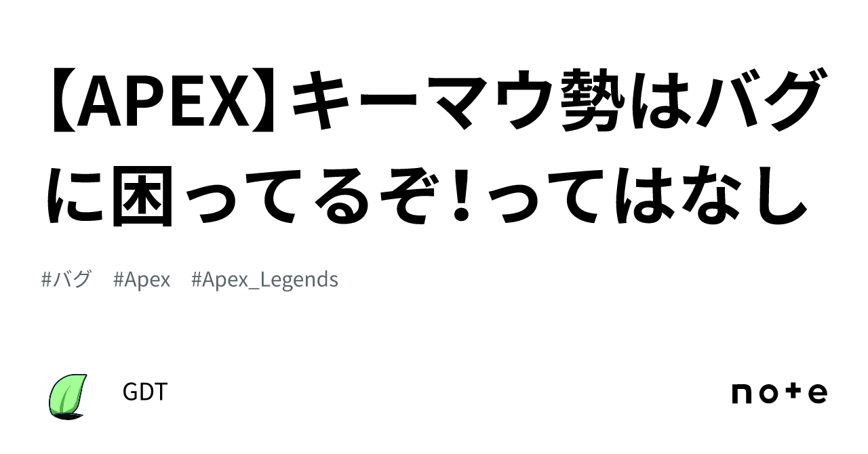Image resolution: width=868 pixels, height=454 pixels.
Task: Open the note logo
Action: pyautogui.click(x=779, y=393)
